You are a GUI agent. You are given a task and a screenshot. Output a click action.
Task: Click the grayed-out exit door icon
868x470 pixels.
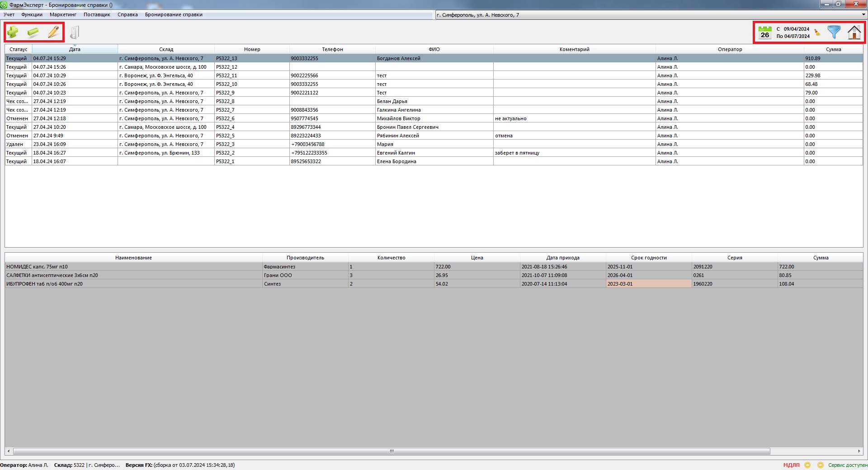75,33
